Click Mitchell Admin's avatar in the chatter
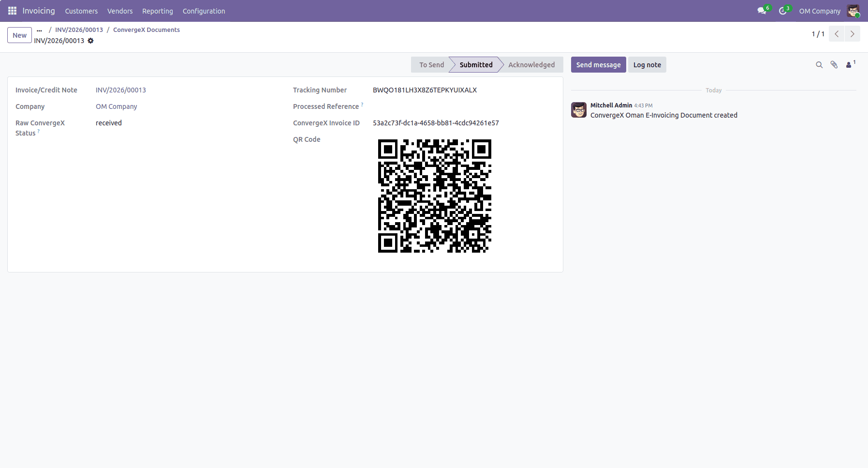The height and width of the screenshot is (468, 868). (x=579, y=110)
